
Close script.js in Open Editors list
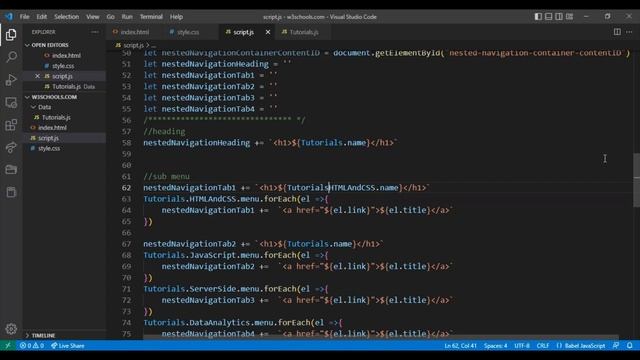click(38, 76)
